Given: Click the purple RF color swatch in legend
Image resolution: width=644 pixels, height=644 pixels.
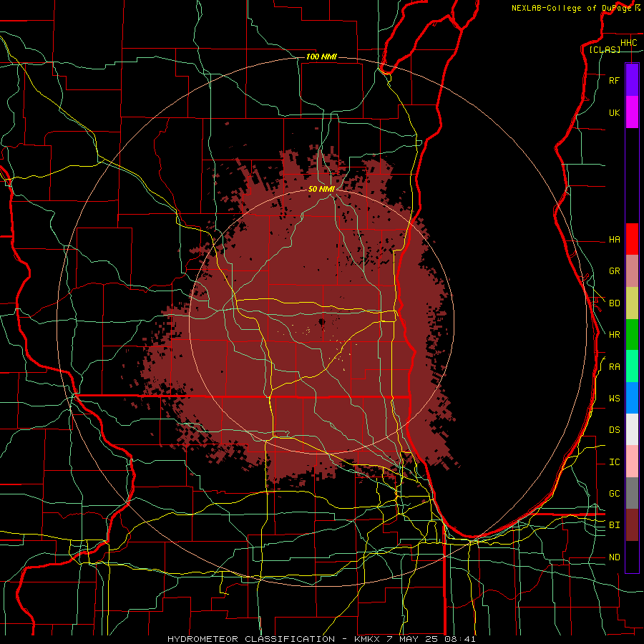Looking at the screenshot, I should [x=632, y=80].
